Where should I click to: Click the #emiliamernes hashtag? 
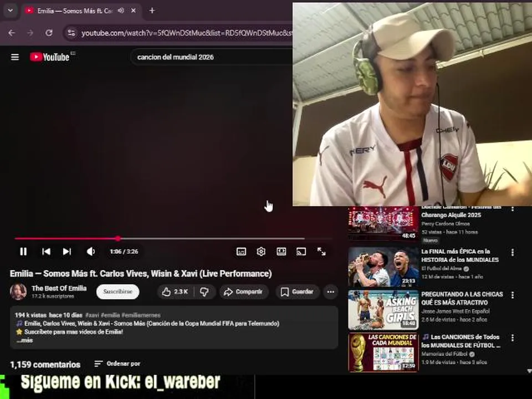coord(141,315)
